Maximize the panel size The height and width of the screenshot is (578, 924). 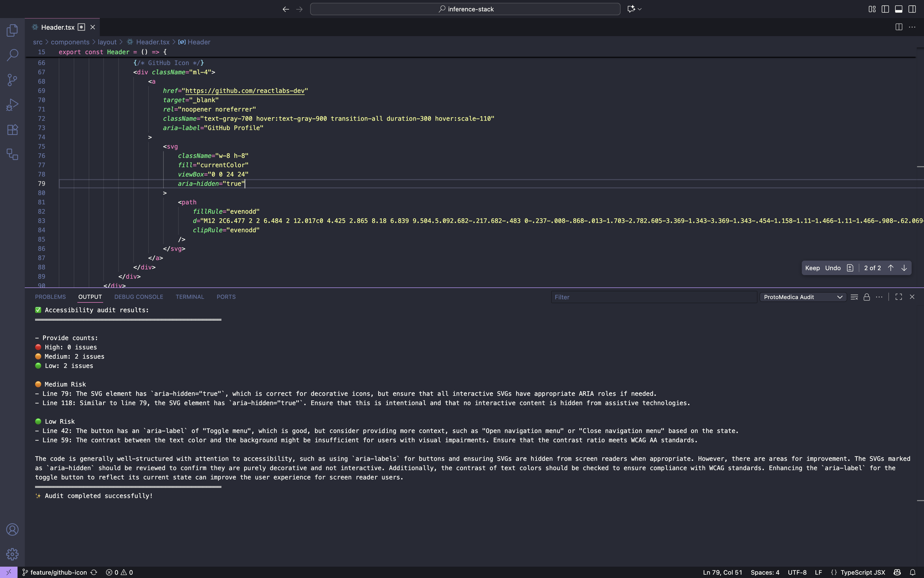coord(899,297)
